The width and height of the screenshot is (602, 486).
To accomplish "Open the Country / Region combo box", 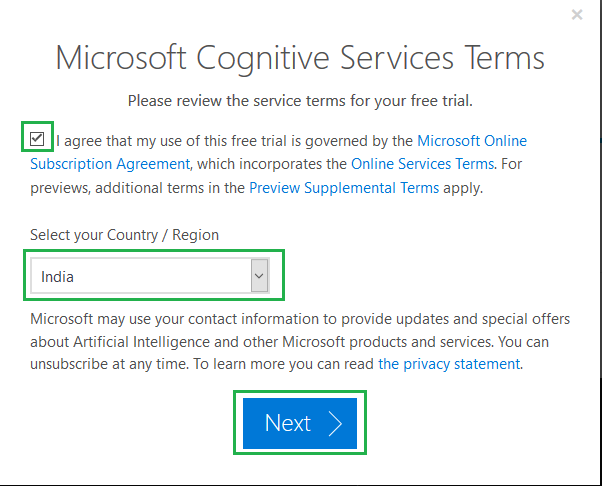I will pos(150,276).
